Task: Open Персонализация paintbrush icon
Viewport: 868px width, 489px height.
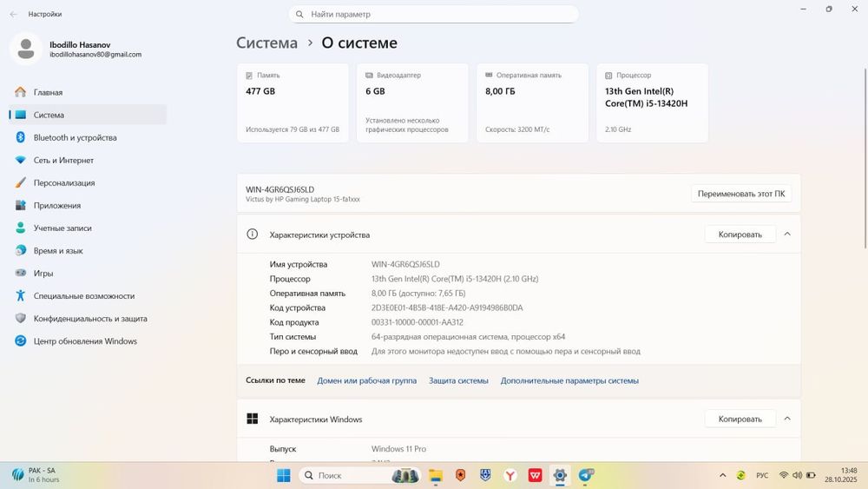Action: (21, 182)
